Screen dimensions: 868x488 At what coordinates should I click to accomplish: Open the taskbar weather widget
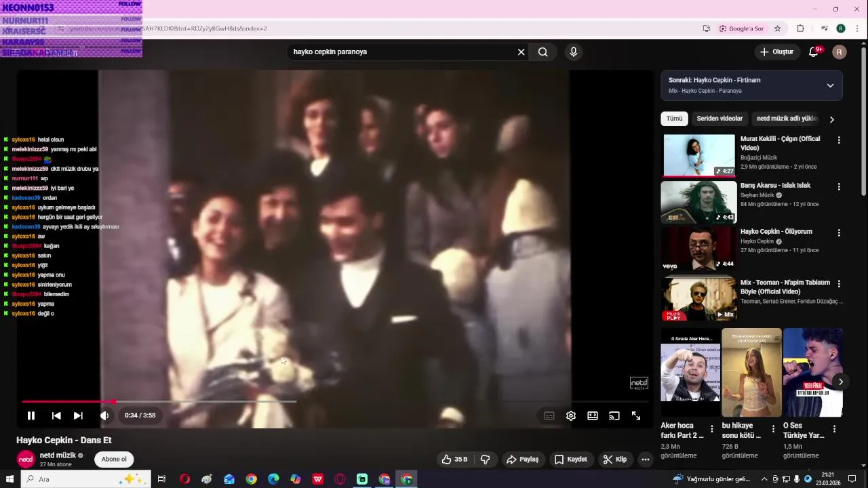tap(711, 479)
